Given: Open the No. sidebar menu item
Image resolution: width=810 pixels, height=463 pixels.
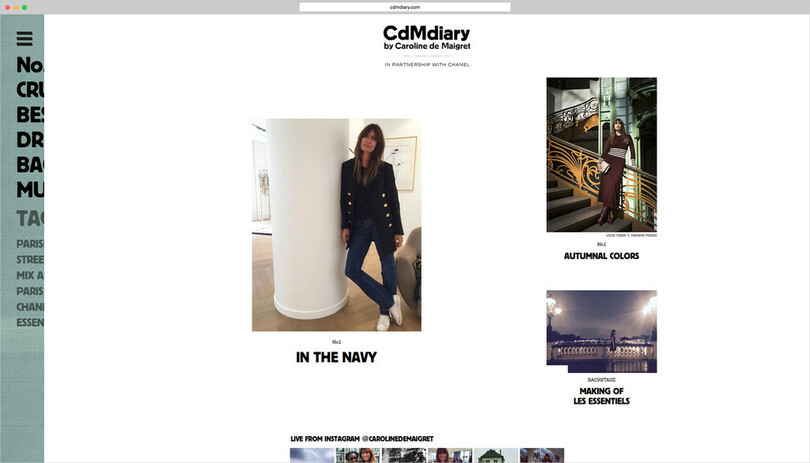Looking at the screenshot, I should pyautogui.click(x=30, y=65).
